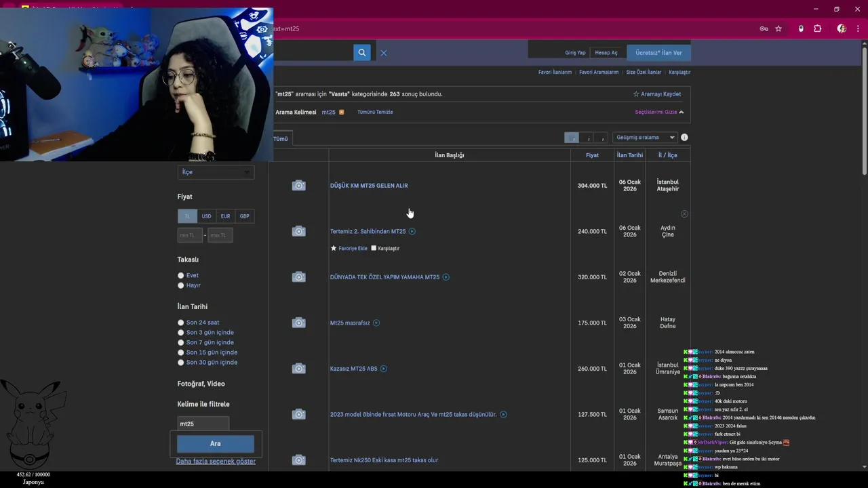Click the white pill-shaped extension icon

coord(801,28)
